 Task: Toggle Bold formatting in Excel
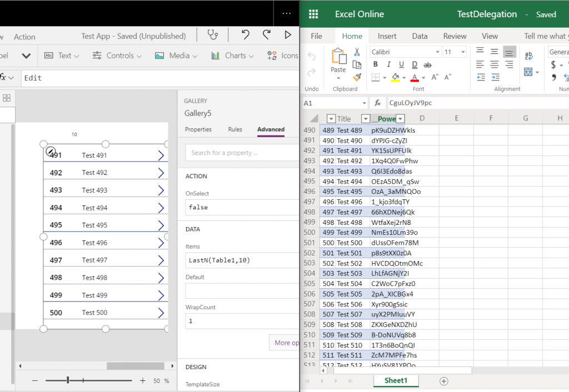pyautogui.click(x=376, y=64)
